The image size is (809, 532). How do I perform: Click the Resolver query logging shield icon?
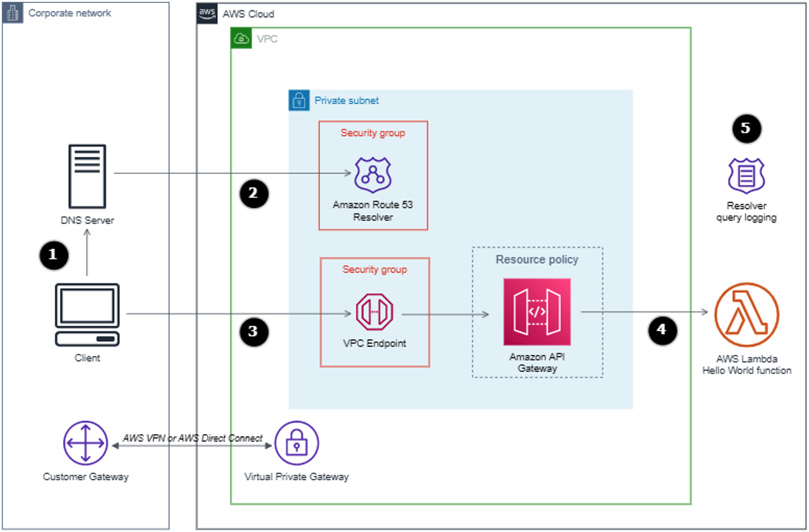[x=747, y=176]
